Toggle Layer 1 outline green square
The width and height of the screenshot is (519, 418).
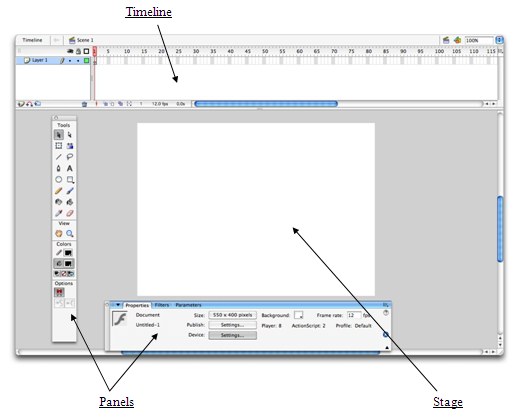tap(86, 61)
